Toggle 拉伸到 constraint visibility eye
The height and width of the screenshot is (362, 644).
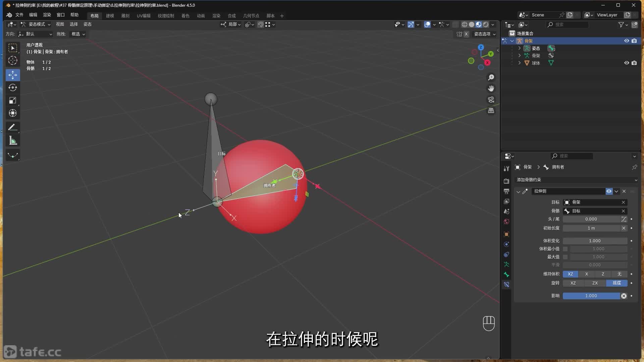click(x=609, y=191)
